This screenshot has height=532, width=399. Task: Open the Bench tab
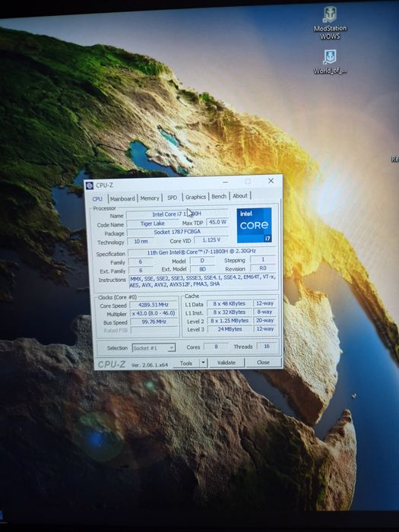[x=219, y=196]
